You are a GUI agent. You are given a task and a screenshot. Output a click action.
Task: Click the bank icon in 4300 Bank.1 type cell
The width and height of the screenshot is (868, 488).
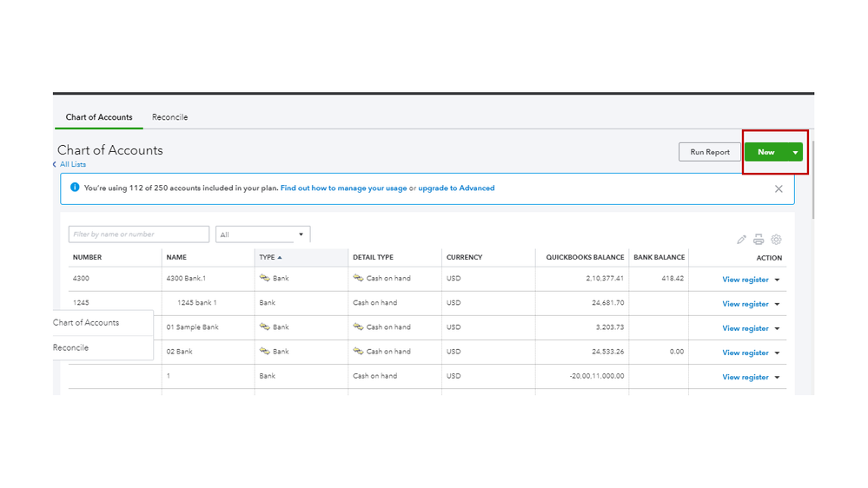pos(265,279)
